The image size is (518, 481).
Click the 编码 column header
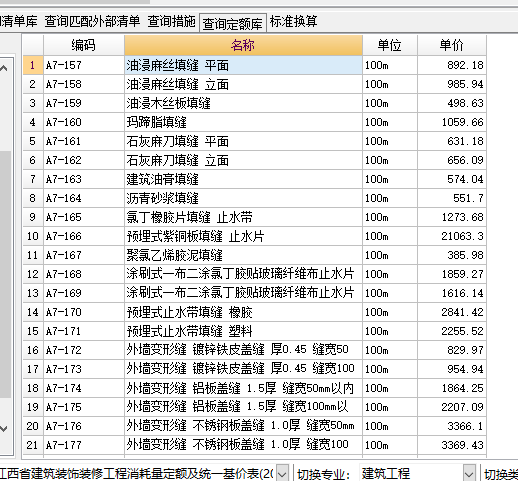pyautogui.click(x=83, y=45)
